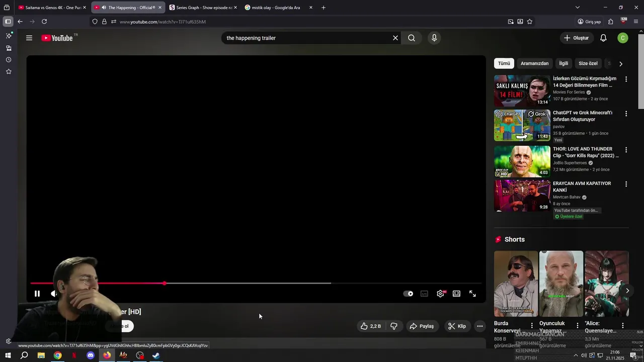This screenshot has width=644, height=362.
Task: Open the browser application menu
Action: click(x=636, y=22)
